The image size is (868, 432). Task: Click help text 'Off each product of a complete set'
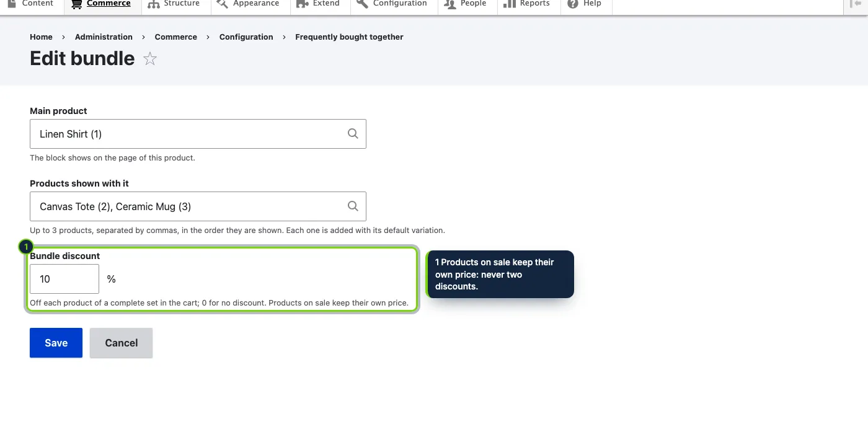(219, 303)
